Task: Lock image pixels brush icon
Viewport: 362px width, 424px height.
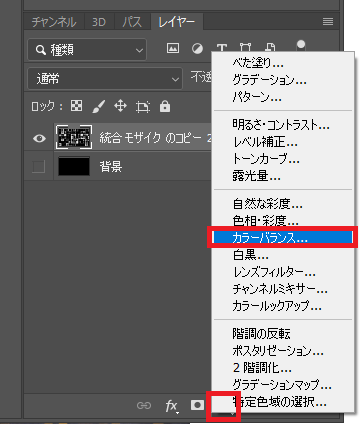Action: 98,107
